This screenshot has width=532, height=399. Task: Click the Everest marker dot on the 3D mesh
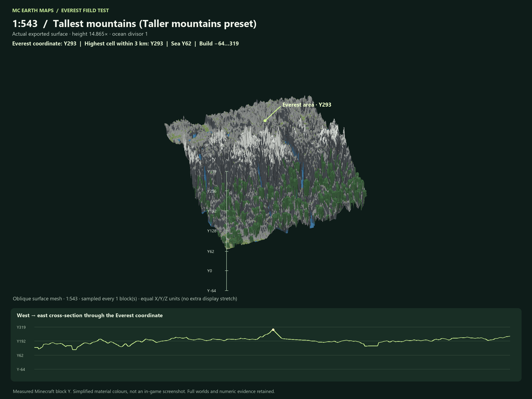pos(265,121)
